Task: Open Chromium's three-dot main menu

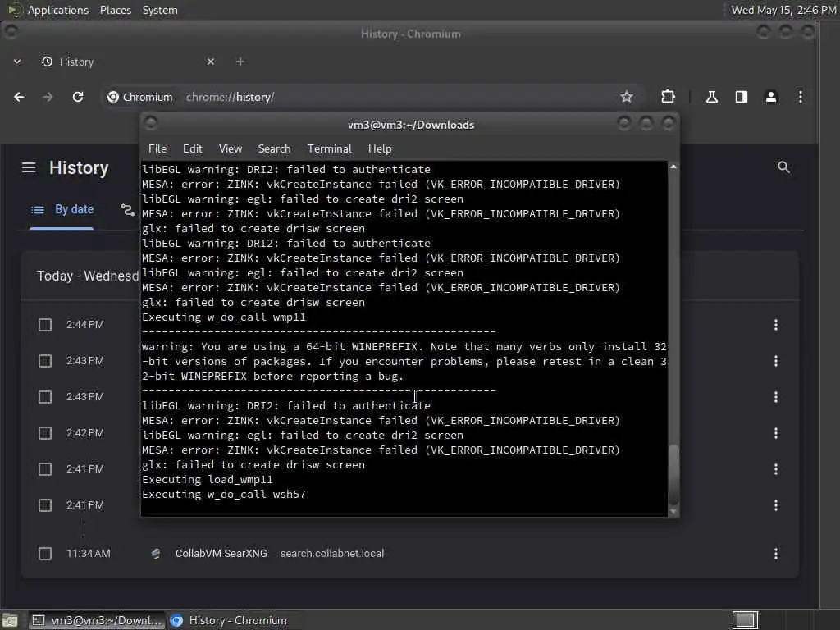Action: (x=801, y=97)
